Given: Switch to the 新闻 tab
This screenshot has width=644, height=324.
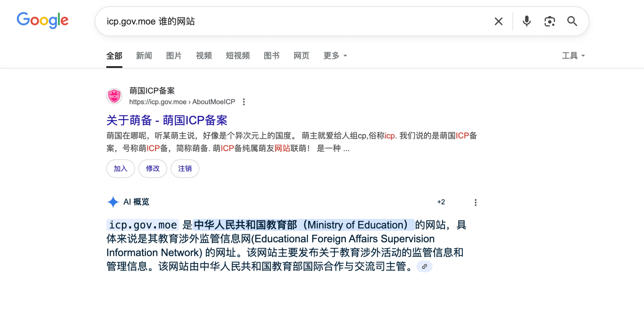Looking at the screenshot, I should coord(144,56).
